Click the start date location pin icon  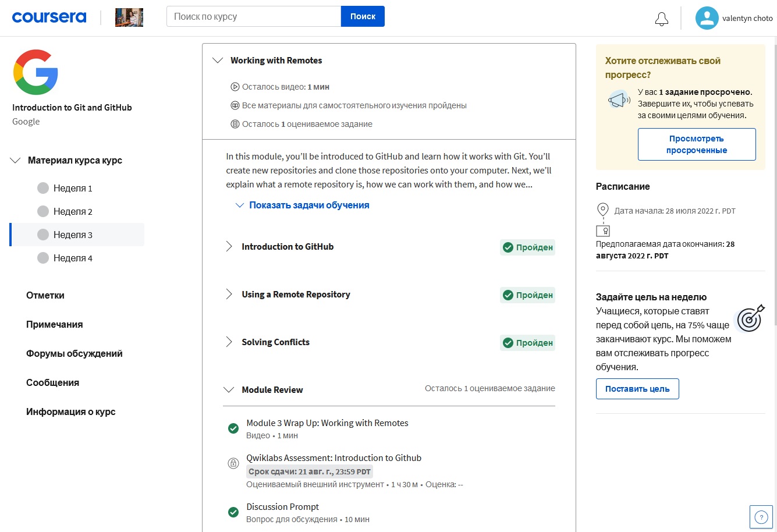point(603,210)
